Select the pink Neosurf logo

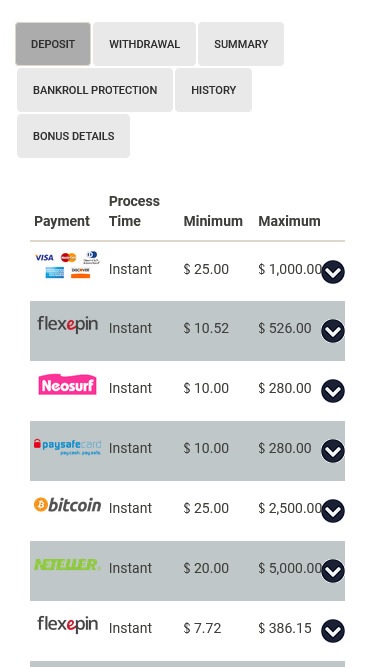[67, 385]
